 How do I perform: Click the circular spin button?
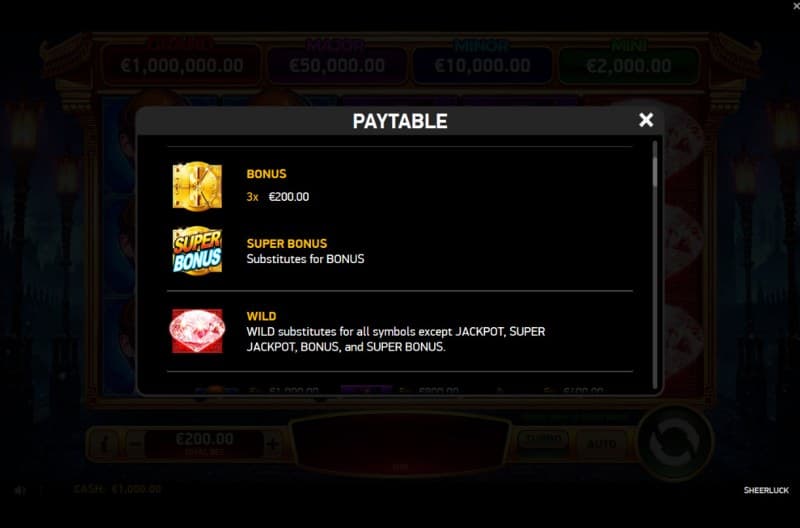click(674, 442)
